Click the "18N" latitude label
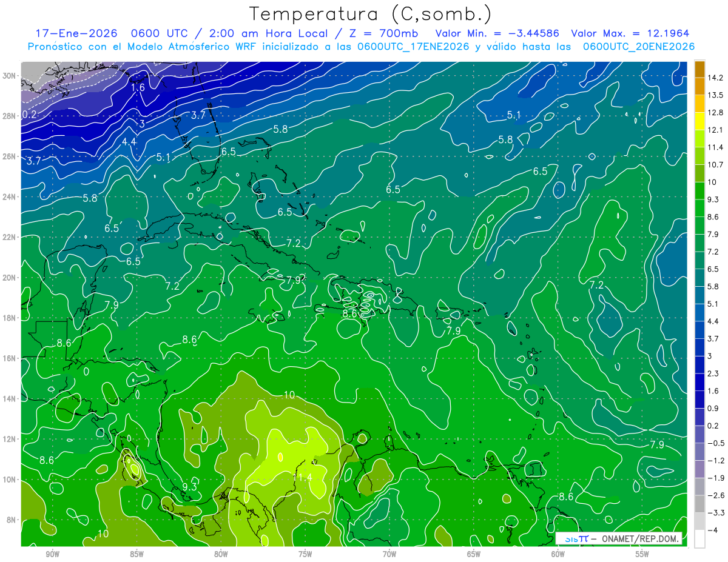This screenshot has width=728, height=562. pyautogui.click(x=10, y=318)
